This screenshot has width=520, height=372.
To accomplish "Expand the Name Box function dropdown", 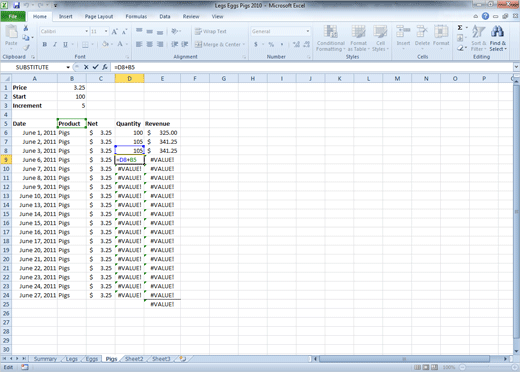I will click(68, 67).
